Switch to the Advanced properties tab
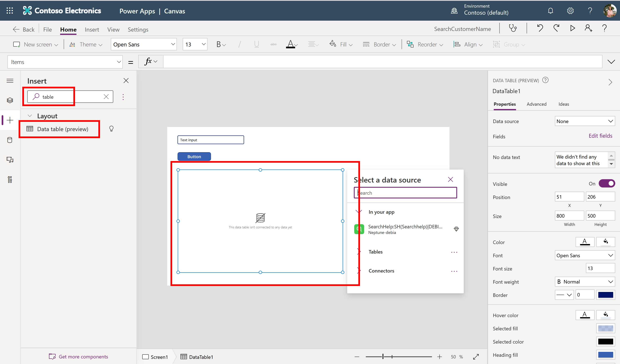Screen dimensions: 620x364 point(536,104)
